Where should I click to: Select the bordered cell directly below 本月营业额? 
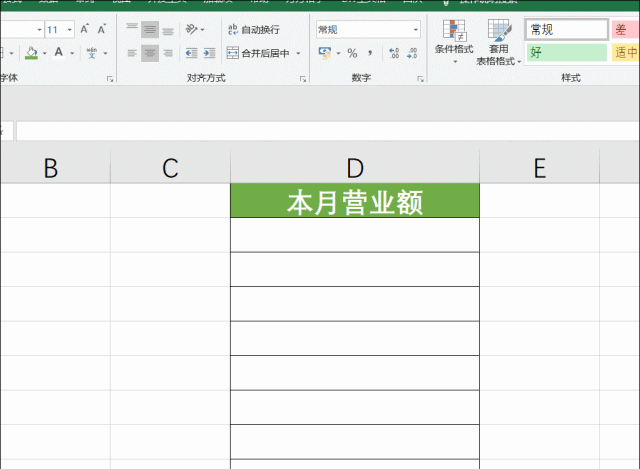point(355,235)
